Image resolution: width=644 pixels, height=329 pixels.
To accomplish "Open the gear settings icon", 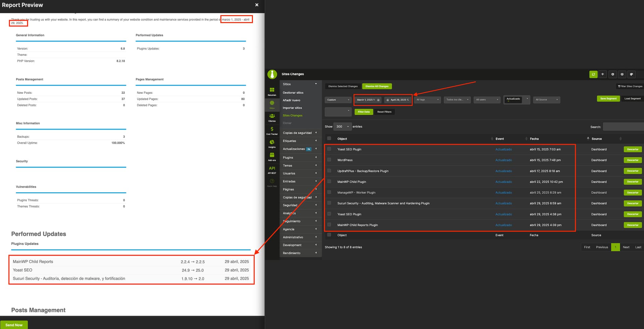I will (612, 74).
